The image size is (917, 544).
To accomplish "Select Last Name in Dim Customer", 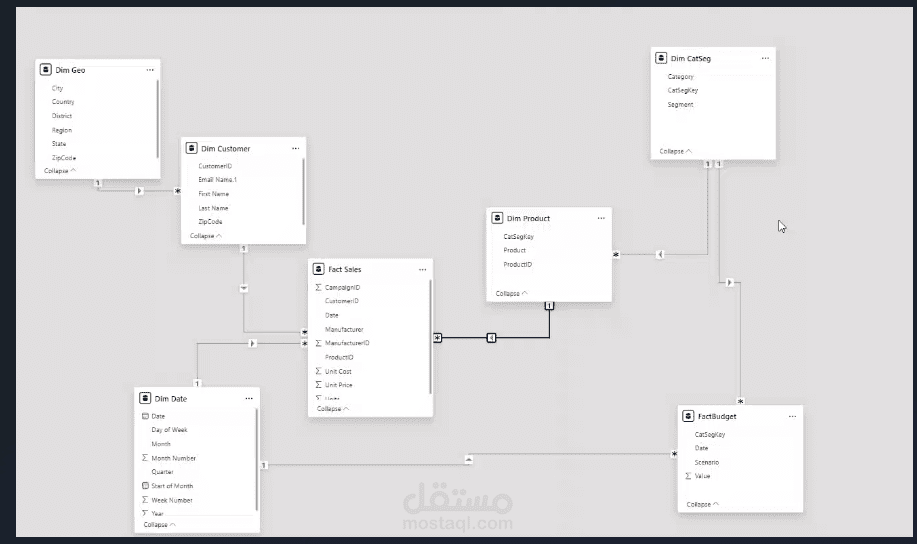I will coord(213,208).
